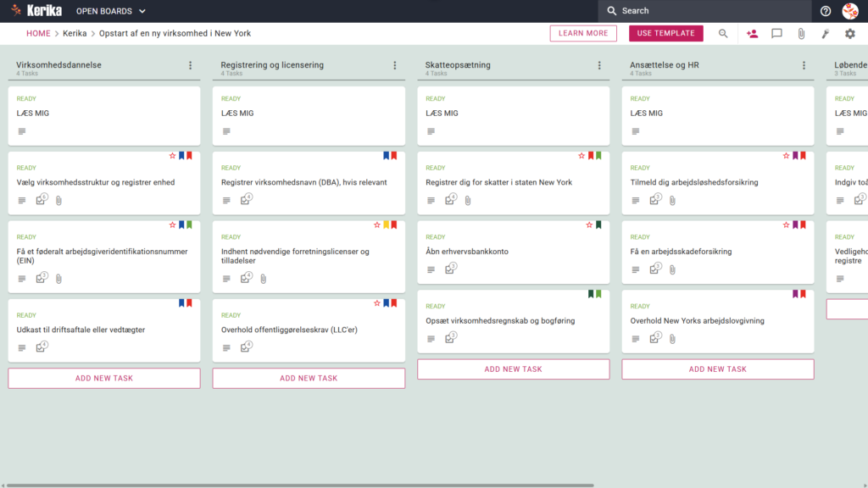Open the Skatteopsætning column options menu
The width and height of the screenshot is (868, 488).
[599, 65]
